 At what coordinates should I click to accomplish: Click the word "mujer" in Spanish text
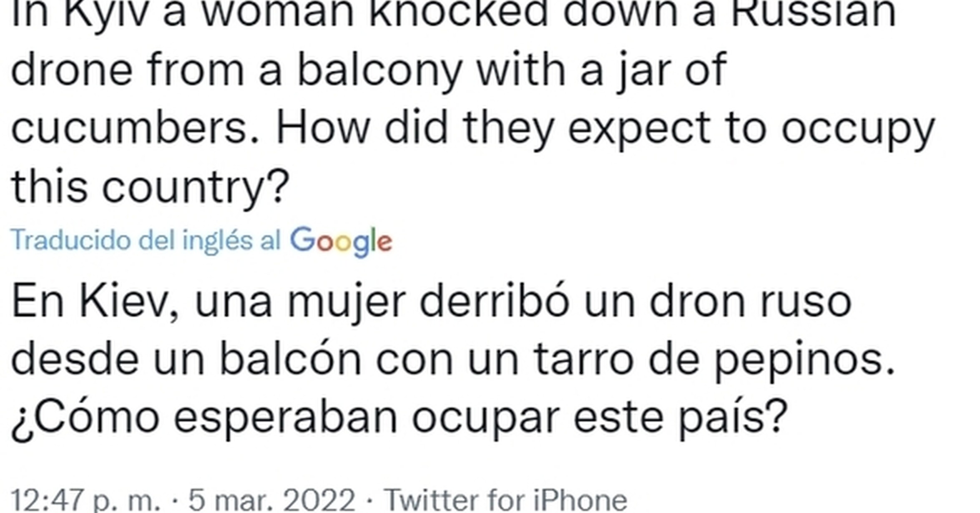[x=347, y=302]
